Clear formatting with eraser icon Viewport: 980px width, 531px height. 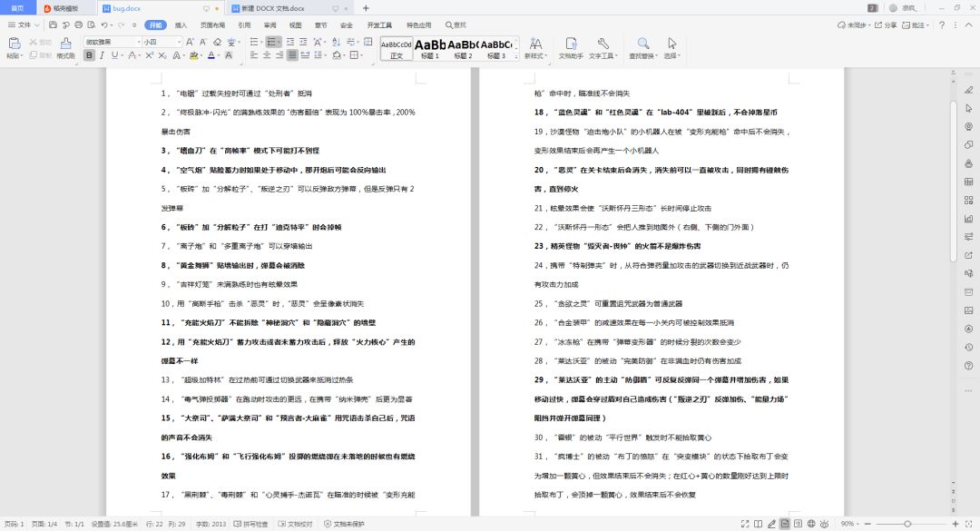coord(217,42)
